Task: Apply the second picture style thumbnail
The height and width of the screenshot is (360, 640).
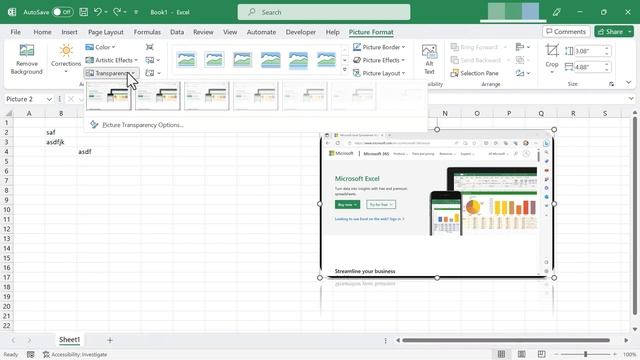Action: tap(214, 60)
